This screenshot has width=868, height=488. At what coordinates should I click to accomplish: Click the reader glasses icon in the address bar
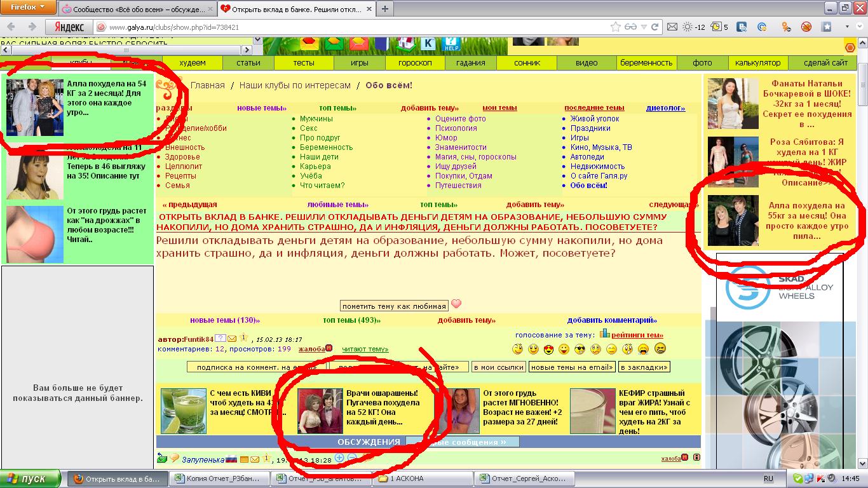tap(630, 27)
